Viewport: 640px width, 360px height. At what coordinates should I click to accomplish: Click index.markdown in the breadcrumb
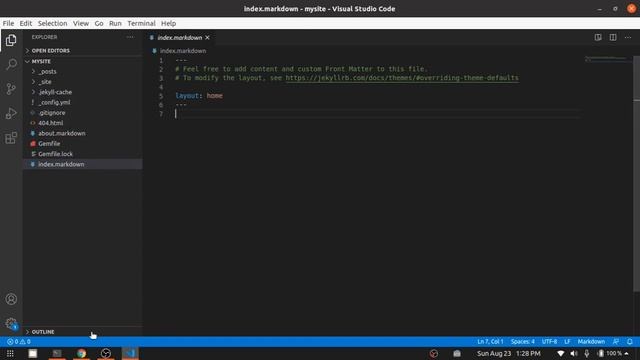[x=183, y=51]
